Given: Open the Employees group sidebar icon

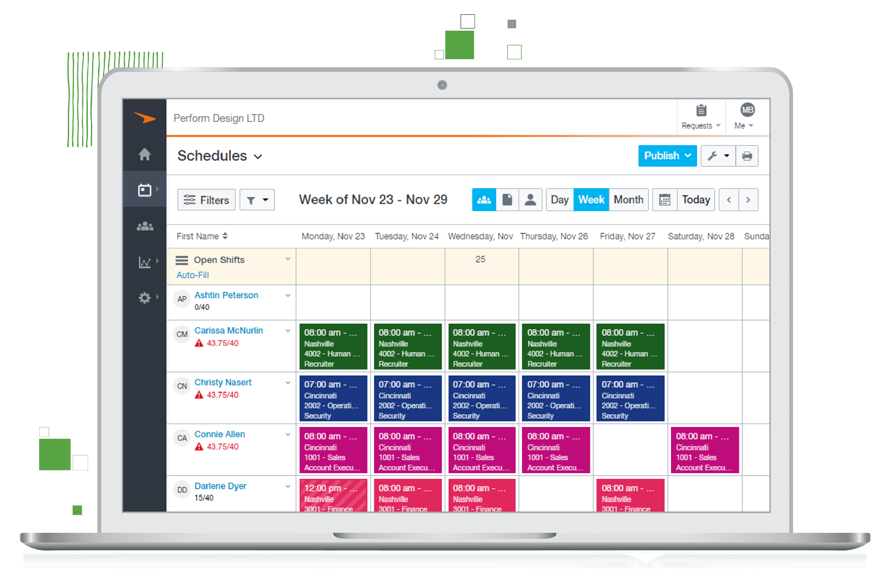Looking at the screenshot, I should tap(145, 226).
